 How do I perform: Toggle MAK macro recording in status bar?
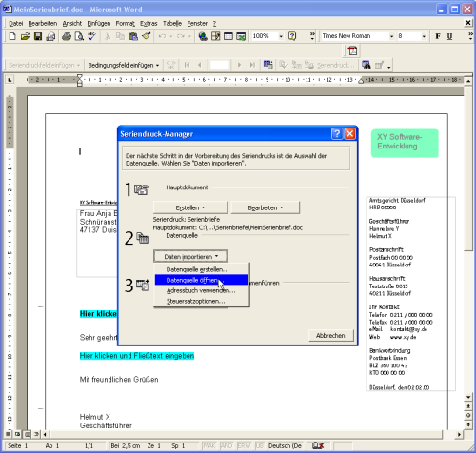point(209,445)
